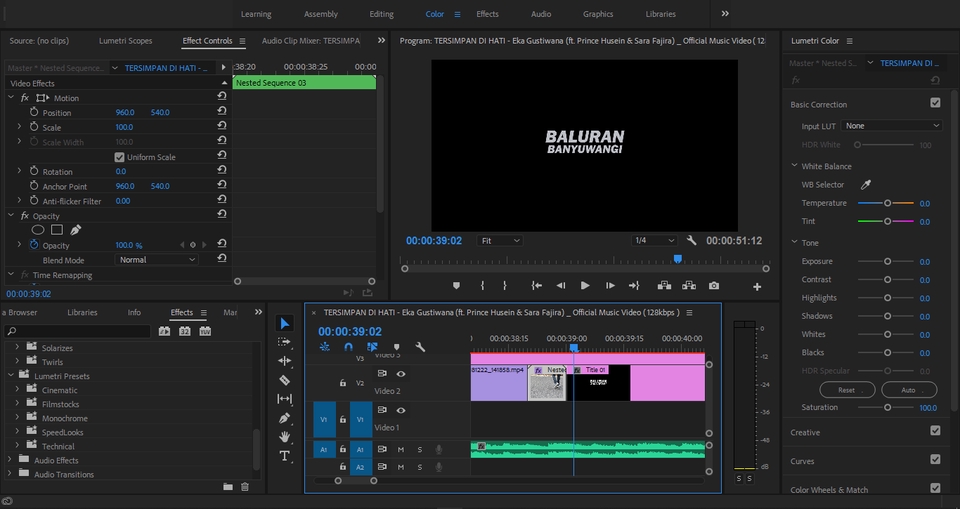Image resolution: width=960 pixels, height=509 pixels.
Task: Click Auto tone button
Action: pyautogui.click(x=909, y=390)
